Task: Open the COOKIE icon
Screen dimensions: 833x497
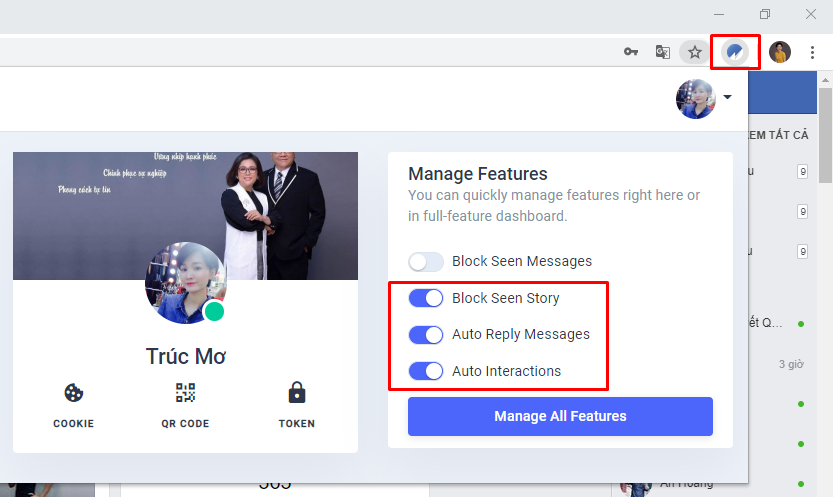Action: pyautogui.click(x=73, y=393)
